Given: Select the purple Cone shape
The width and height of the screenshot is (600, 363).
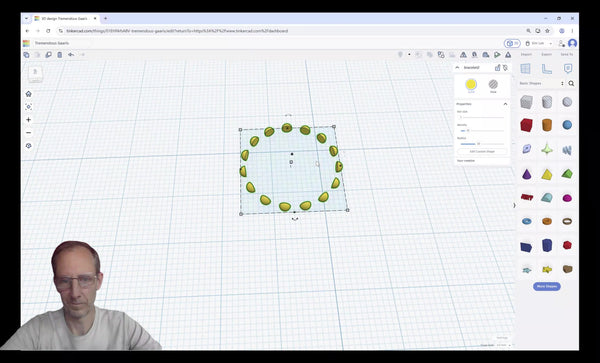Looking at the screenshot, I should [527, 174].
